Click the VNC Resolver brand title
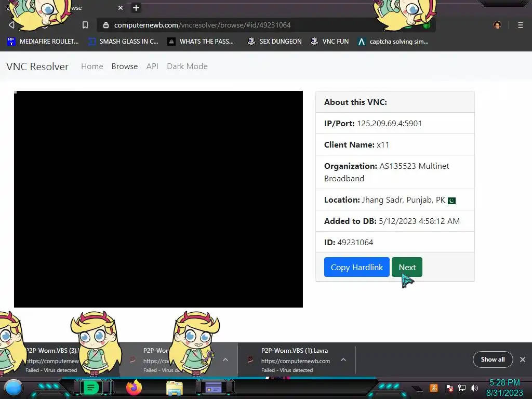This screenshot has width=532, height=399. click(x=37, y=66)
